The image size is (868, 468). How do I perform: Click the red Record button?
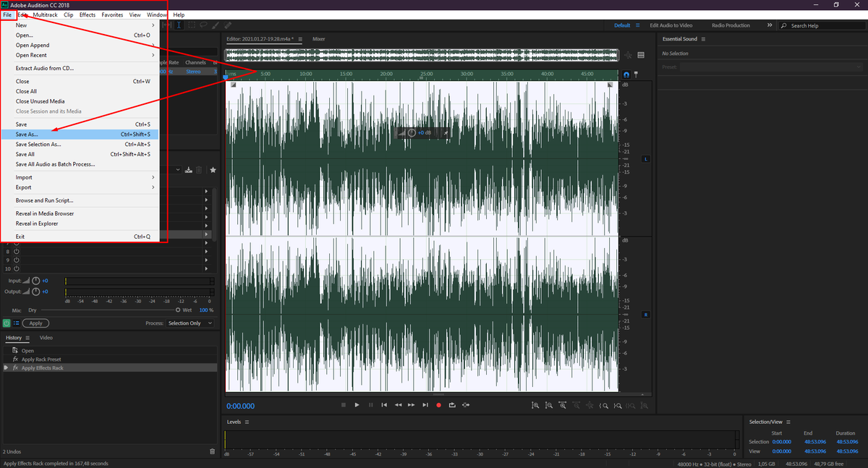tap(438, 405)
